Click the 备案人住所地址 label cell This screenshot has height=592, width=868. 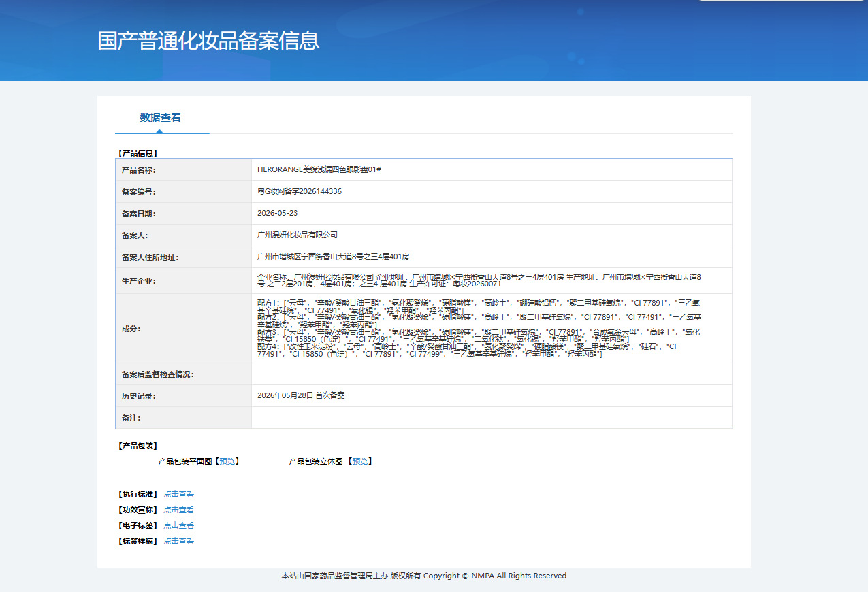184,257
